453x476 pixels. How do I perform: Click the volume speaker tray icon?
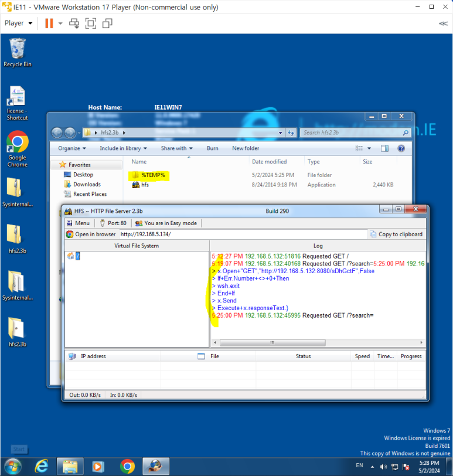tap(383, 467)
